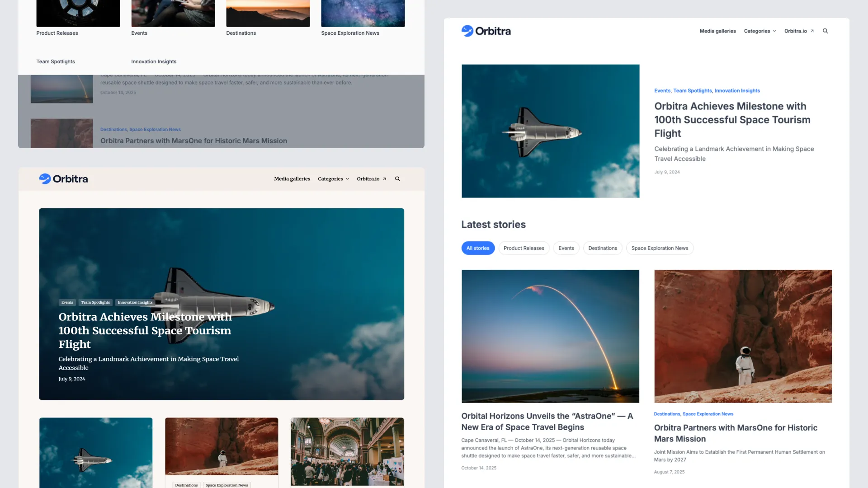Open search using the magnifier icon on the right
Viewport: 868px width, 488px height.
(826, 31)
